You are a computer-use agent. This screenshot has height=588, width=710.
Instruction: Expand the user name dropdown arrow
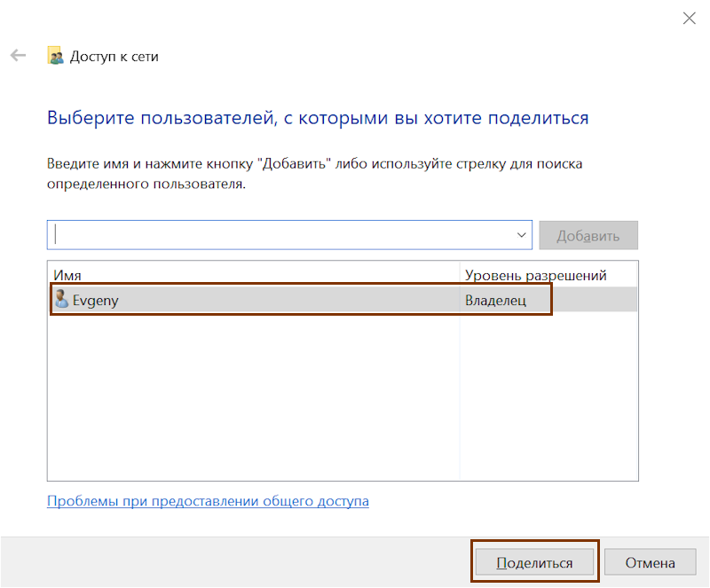(521, 235)
